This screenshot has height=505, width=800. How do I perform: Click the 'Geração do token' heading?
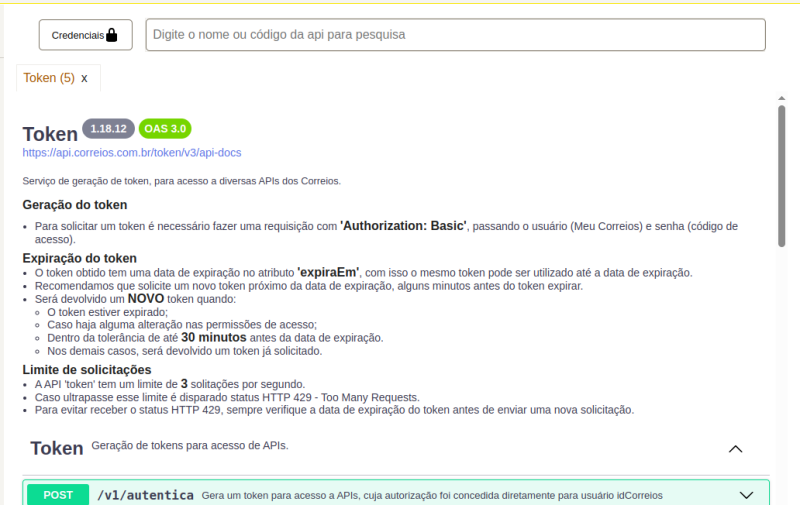click(75, 205)
